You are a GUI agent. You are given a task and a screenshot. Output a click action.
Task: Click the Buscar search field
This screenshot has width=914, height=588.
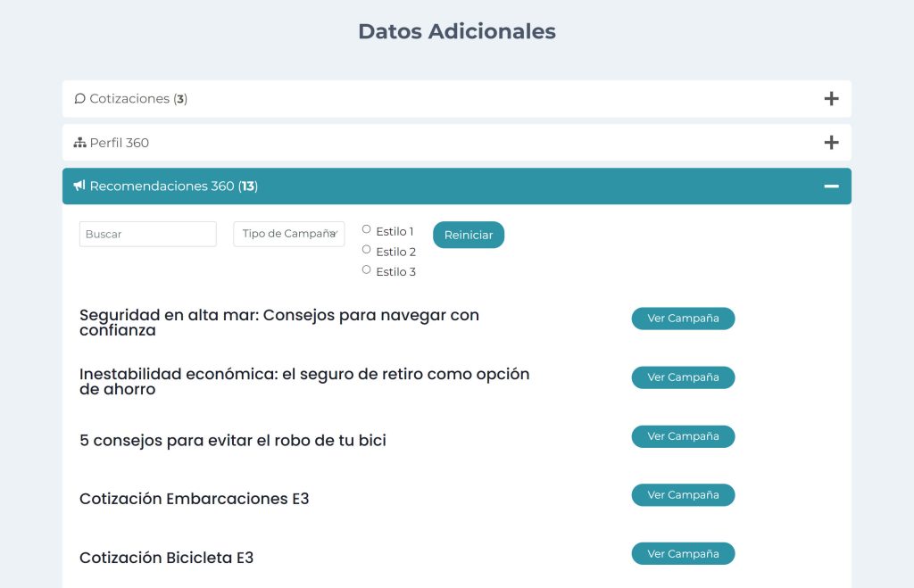147,234
